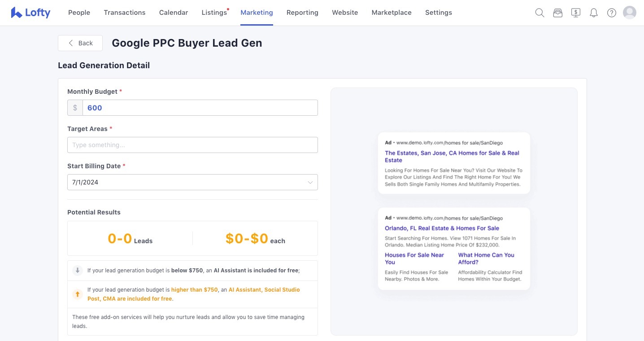Switch to the Reporting tab
644x341 pixels.
302,13
